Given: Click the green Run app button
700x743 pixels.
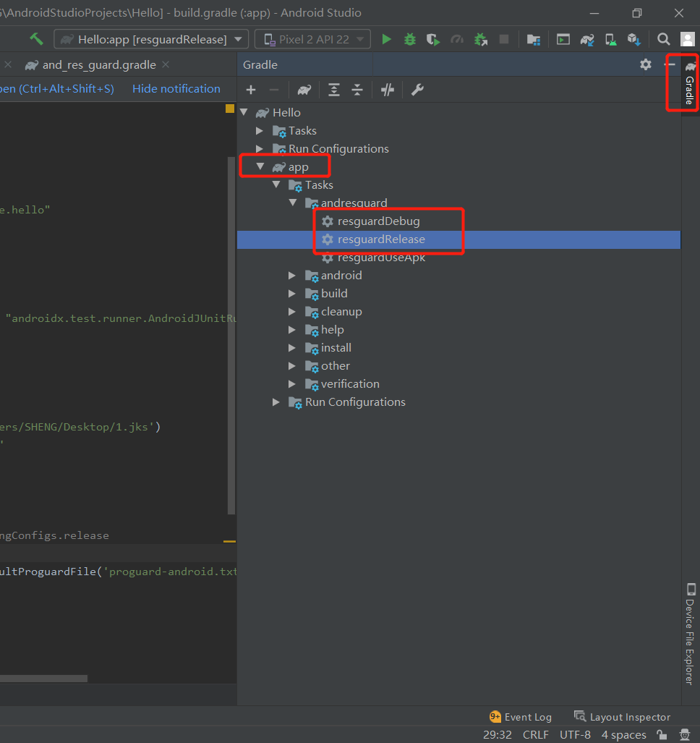Looking at the screenshot, I should click(x=387, y=39).
